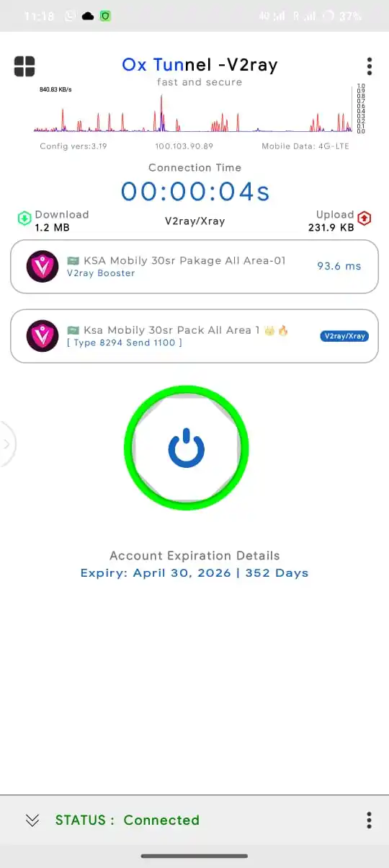Tap the V2ray/Xray blue badge

click(344, 336)
